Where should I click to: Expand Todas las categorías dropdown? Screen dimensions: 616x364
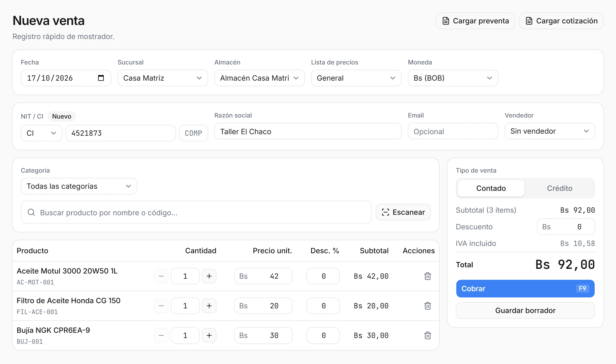(x=79, y=186)
